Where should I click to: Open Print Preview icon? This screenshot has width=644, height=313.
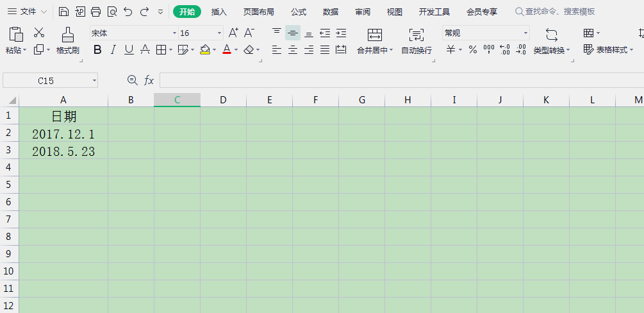(x=112, y=12)
